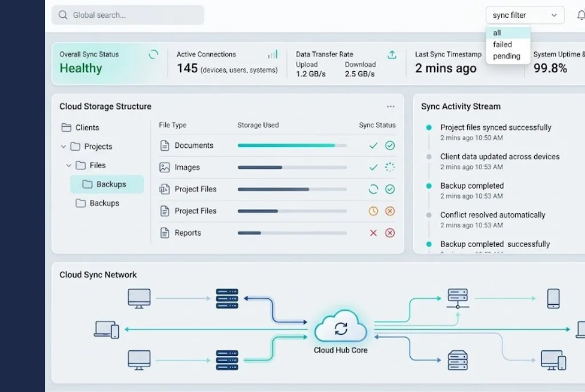Click the Documents row circled check status

390,146
